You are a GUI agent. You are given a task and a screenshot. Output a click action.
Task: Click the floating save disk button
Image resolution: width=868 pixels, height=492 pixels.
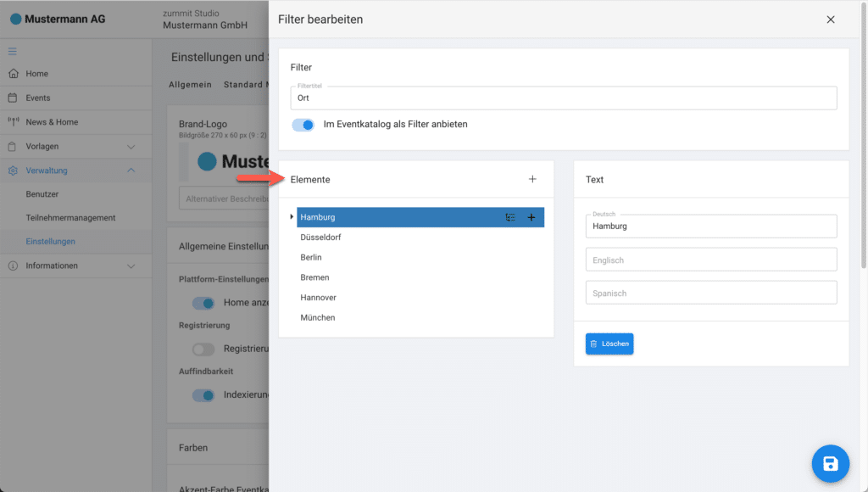point(831,463)
